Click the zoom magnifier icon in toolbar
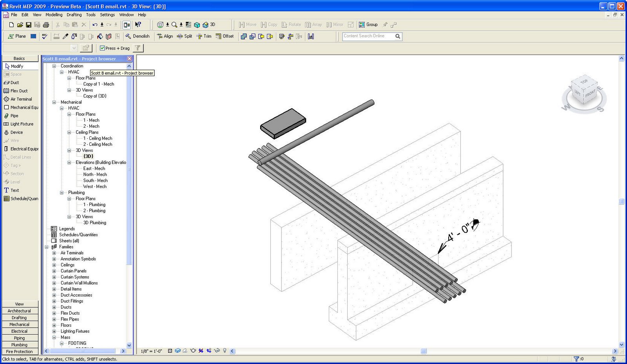Viewport: 627px width, 364px height. 174,25
